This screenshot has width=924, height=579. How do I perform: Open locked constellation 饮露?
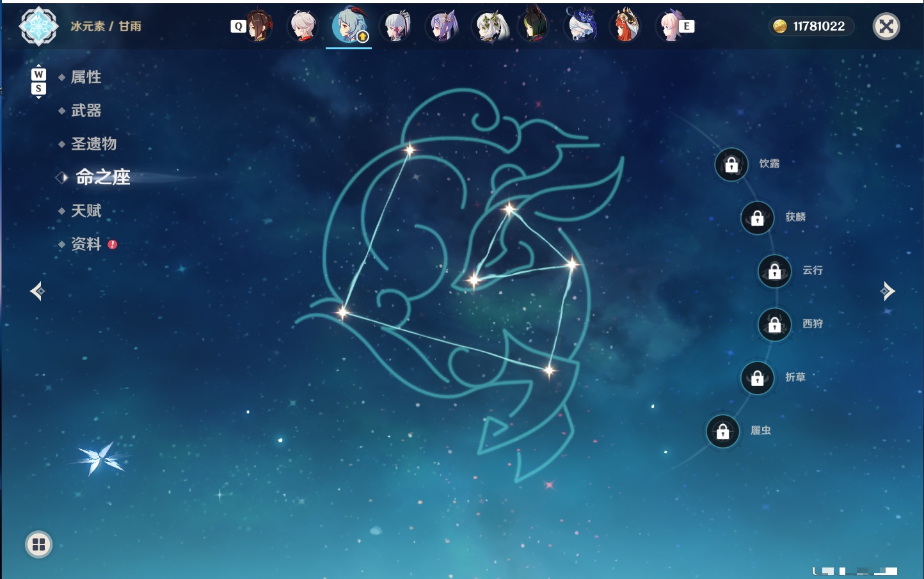coord(731,165)
